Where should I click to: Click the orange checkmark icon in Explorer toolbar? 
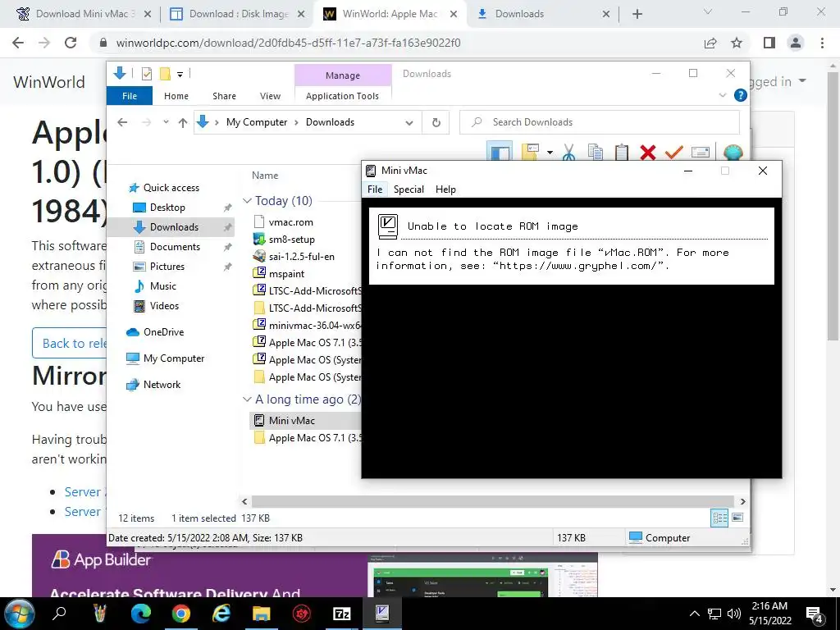tap(674, 152)
